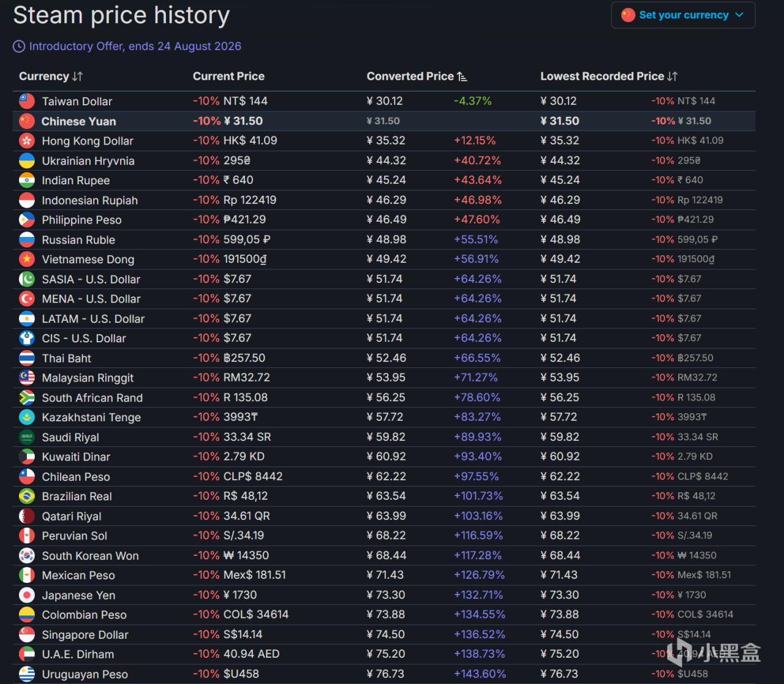Click the clock icon beside Introductory Offer
The height and width of the screenshot is (684, 784).
pyautogui.click(x=20, y=47)
